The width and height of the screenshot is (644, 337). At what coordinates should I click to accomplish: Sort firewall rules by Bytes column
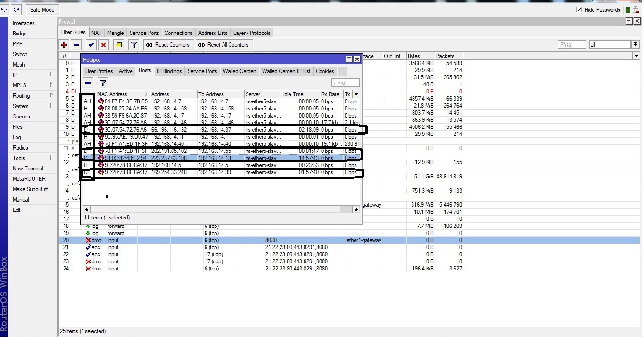[x=420, y=56]
